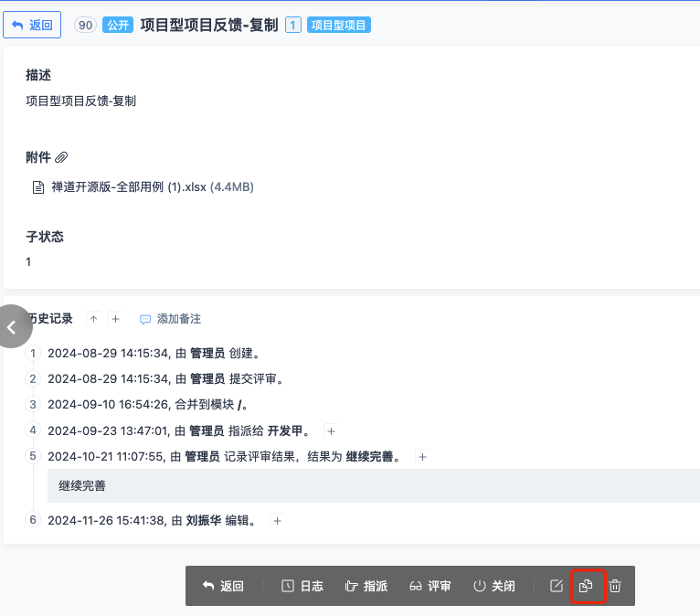This screenshot has width=700, height=616.
Task: Click 评审 in the bottom toolbar
Action: coord(430,586)
